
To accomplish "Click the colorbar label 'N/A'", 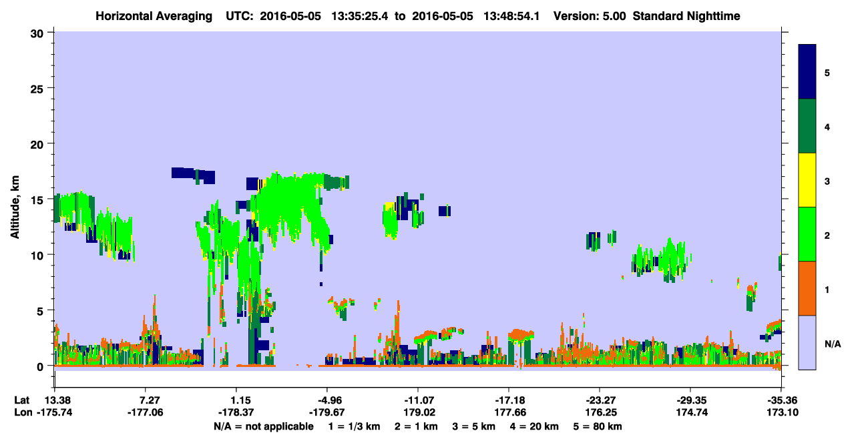I will [833, 344].
